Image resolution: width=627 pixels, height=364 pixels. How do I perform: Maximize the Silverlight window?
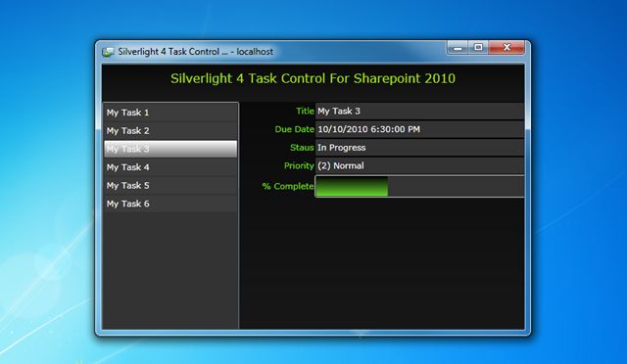point(478,48)
